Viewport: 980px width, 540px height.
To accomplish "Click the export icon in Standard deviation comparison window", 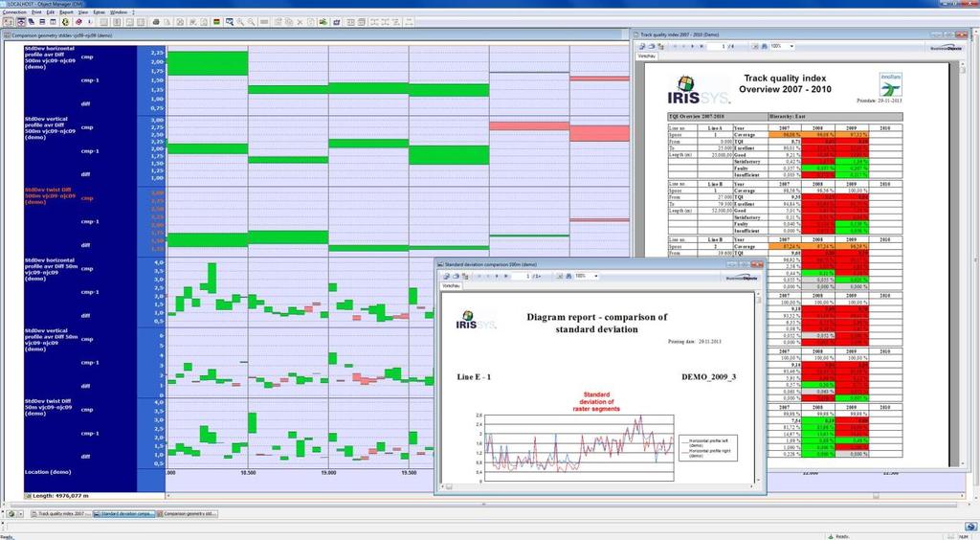I will point(446,277).
